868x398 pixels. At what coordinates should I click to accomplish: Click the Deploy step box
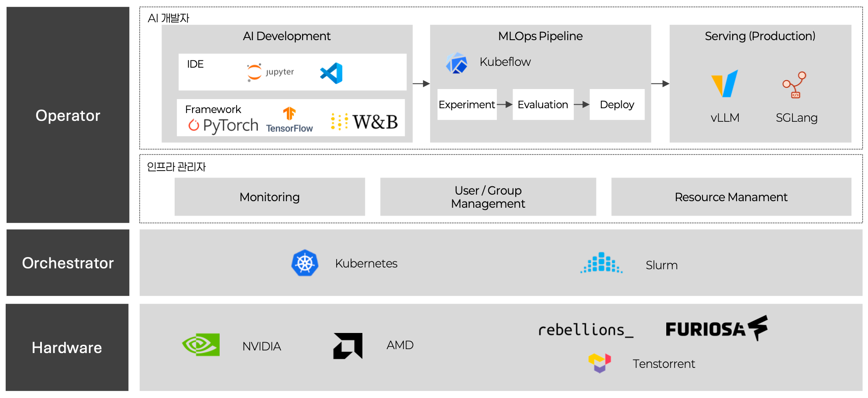tap(617, 105)
